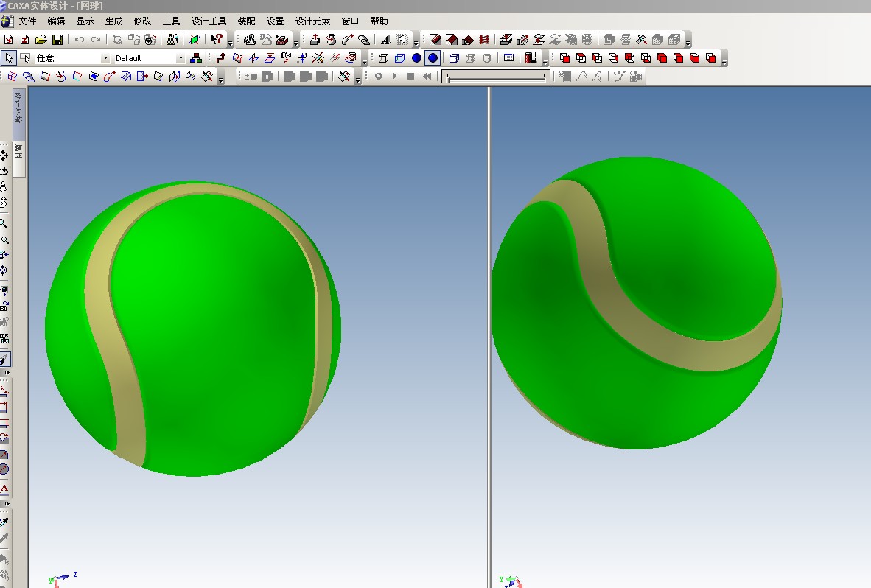This screenshot has height=588, width=871.
Task: Open the 属性 side tab
Action: click(x=18, y=158)
